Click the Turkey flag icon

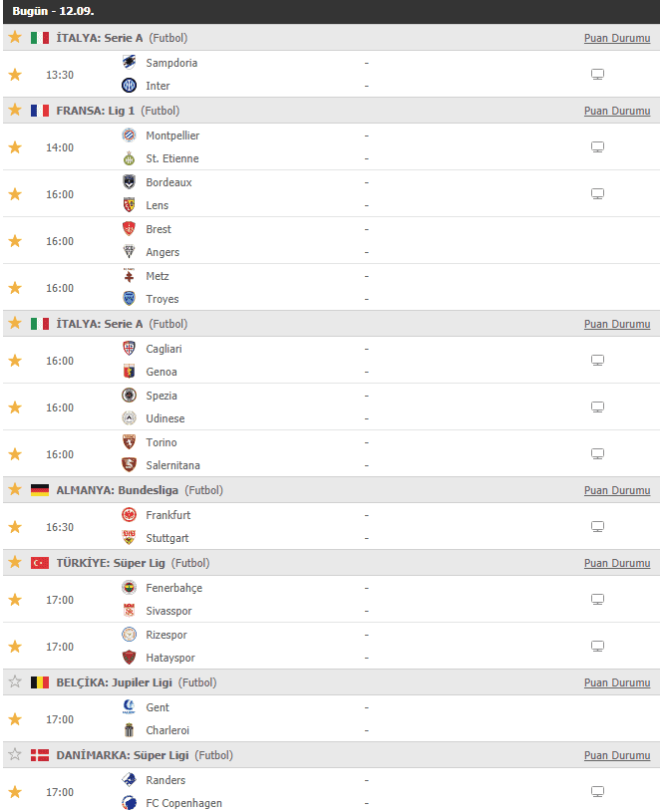click(x=40, y=563)
